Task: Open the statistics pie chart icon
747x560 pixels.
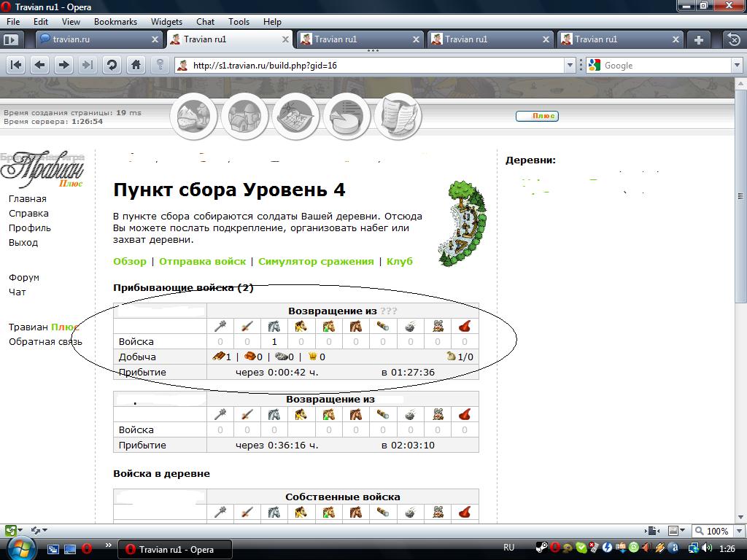Action: (347, 116)
